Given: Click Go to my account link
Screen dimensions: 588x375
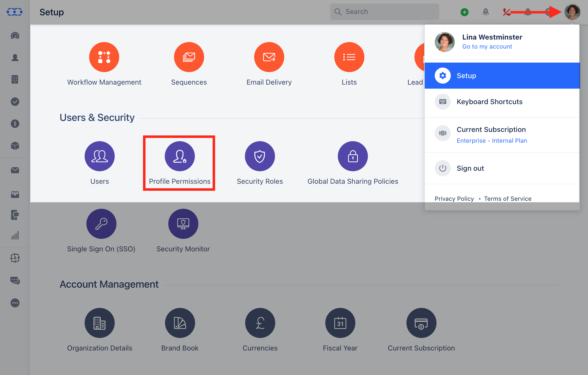Looking at the screenshot, I should 487,47.
